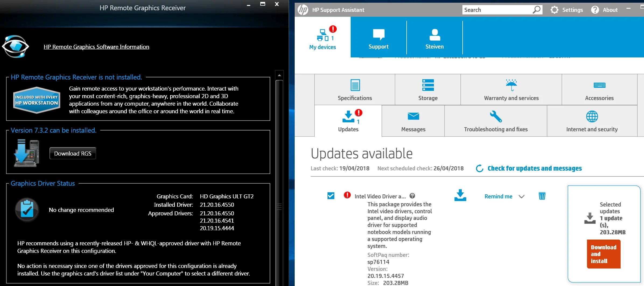The width and height of the screenshot is (644, 286).
Task: Click the Intel Video Driver a... title
Action: pyautogui.click(x=380, y=197)
